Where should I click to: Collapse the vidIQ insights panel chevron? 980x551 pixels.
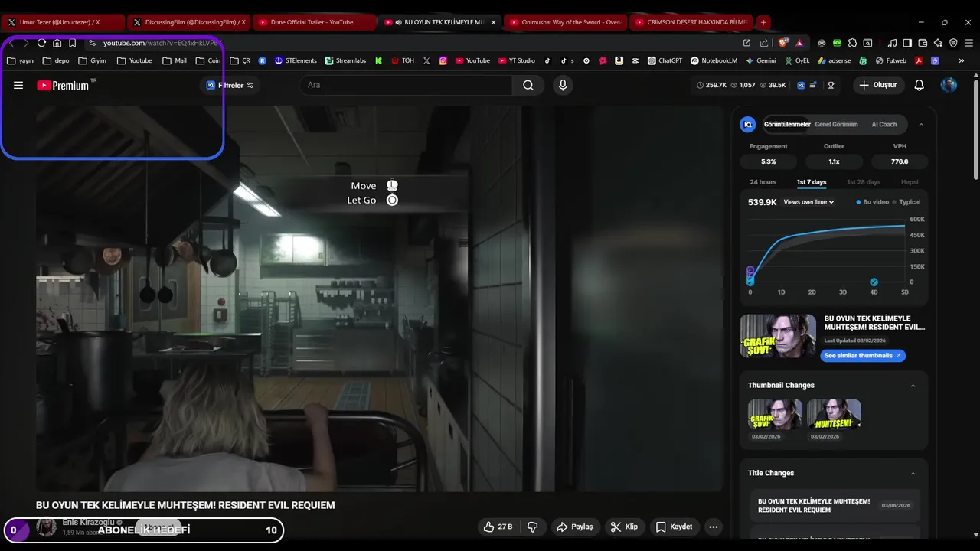[x=921, y=124]
